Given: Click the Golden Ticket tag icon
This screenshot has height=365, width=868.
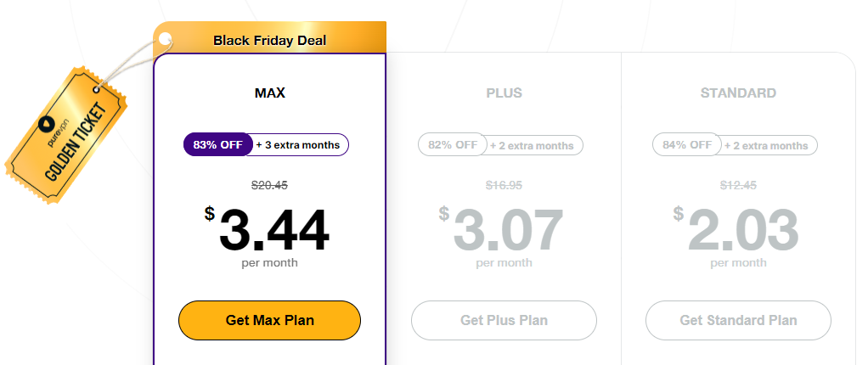Looking at the screenshot, I should pos(66,136).
